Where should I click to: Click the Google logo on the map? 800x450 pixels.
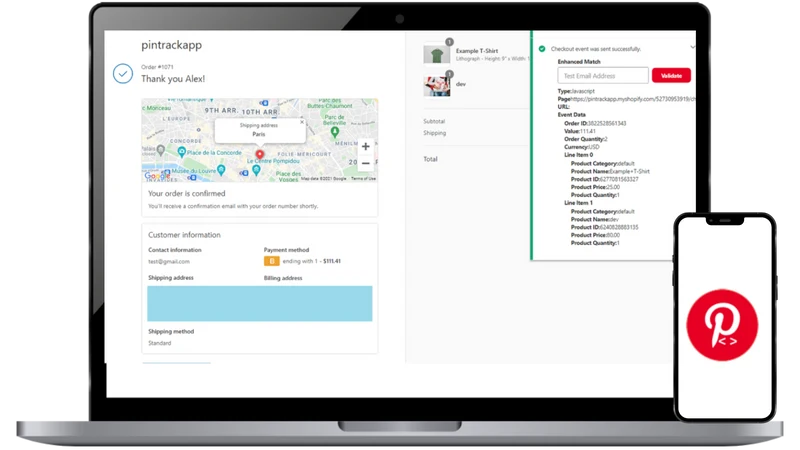157,176
